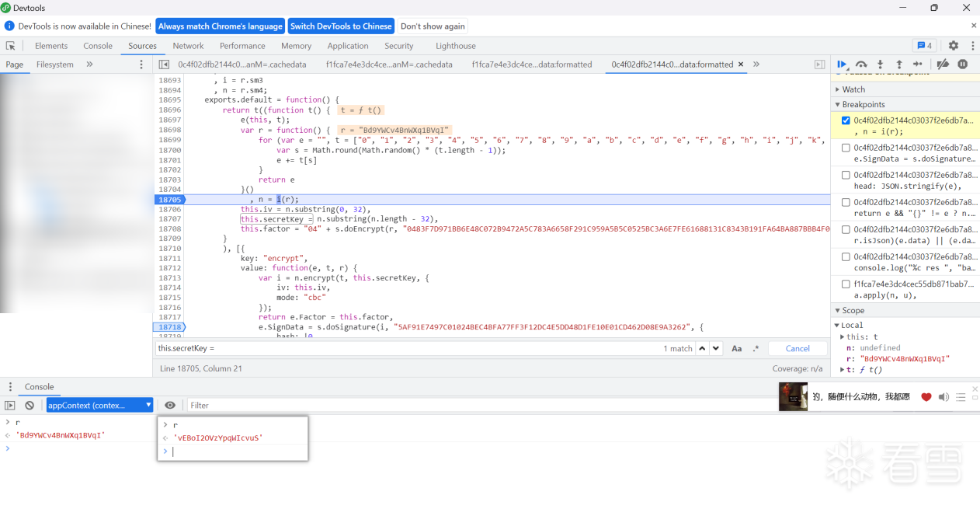Switch to the Elements panel tab

51,46
